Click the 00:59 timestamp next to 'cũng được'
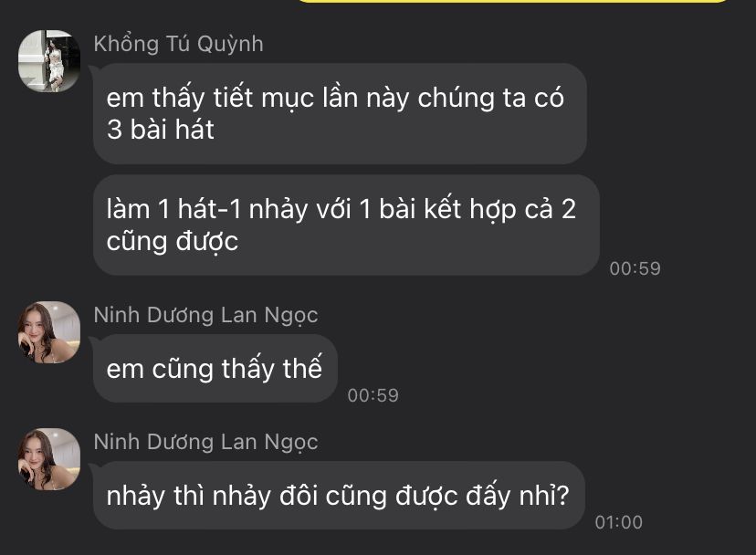 click(x=635, y=268)
